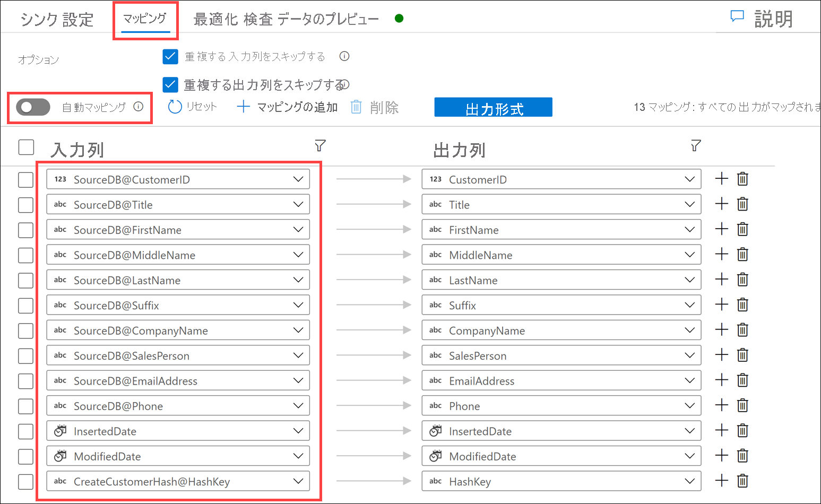
Task: Open the SourceDB@EmailAddress input dropdown
Action: tap(178, 380)
